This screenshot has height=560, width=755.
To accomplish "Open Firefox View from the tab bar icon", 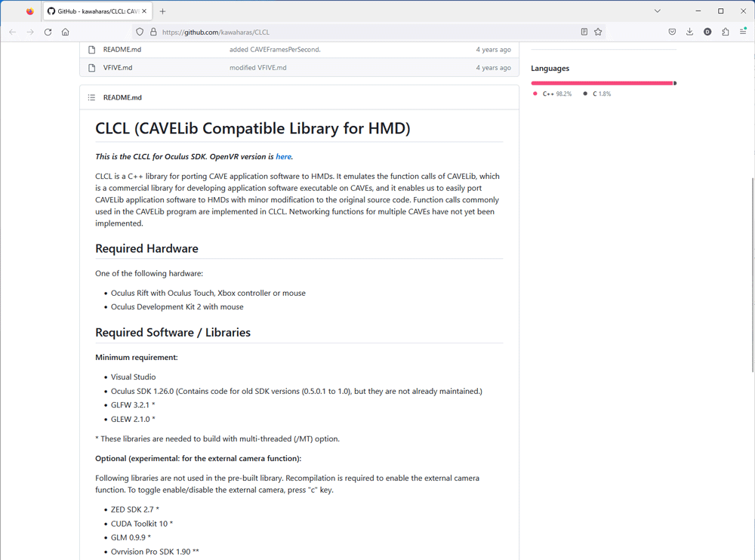I will [30, 11].
